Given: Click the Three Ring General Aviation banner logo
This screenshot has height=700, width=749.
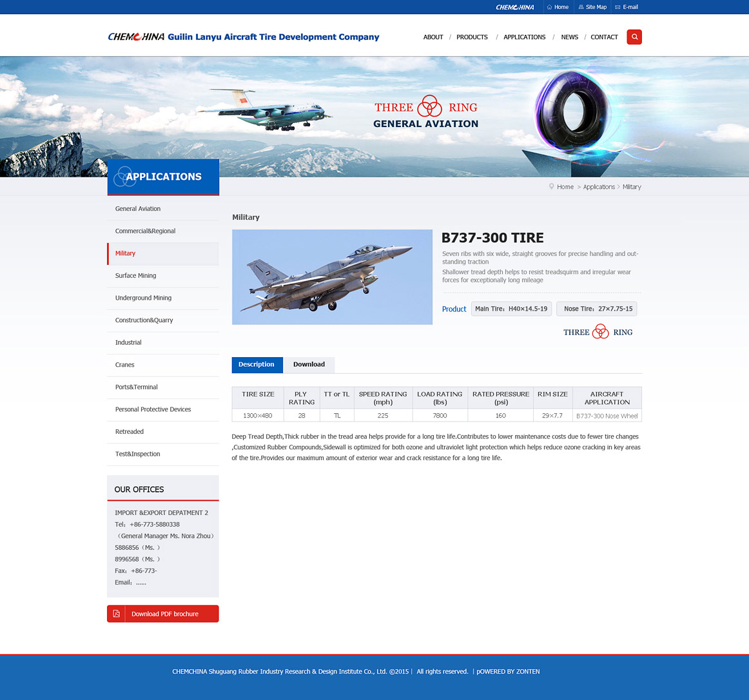Looking at the screenshot, I should click(x=425, y=112).
